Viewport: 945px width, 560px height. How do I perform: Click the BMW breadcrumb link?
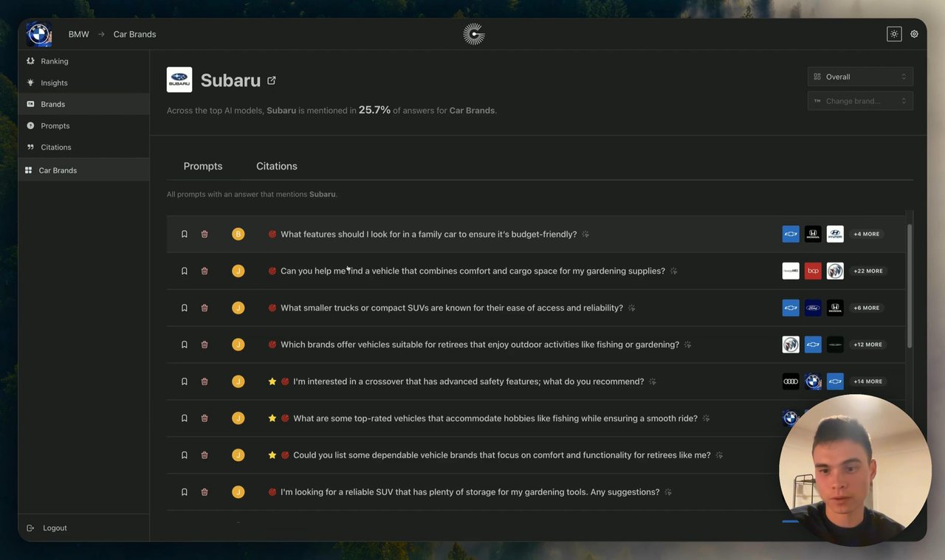coord(79,34)
